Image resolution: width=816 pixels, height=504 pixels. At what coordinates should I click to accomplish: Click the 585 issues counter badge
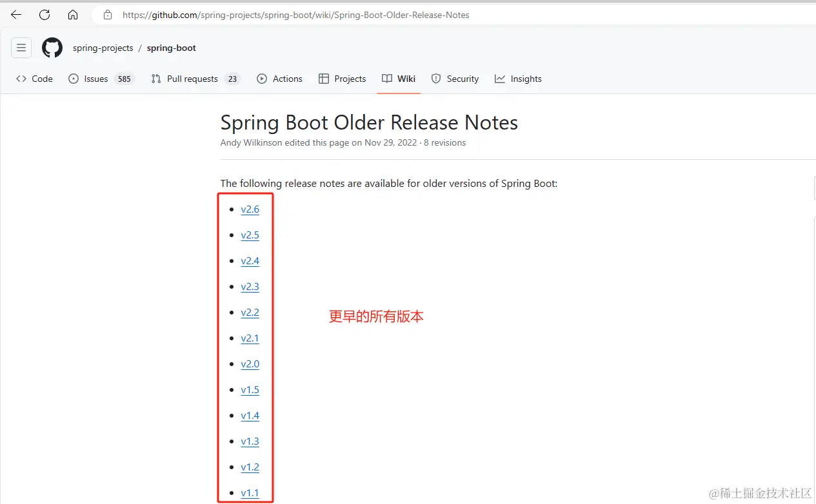[124, 79]
